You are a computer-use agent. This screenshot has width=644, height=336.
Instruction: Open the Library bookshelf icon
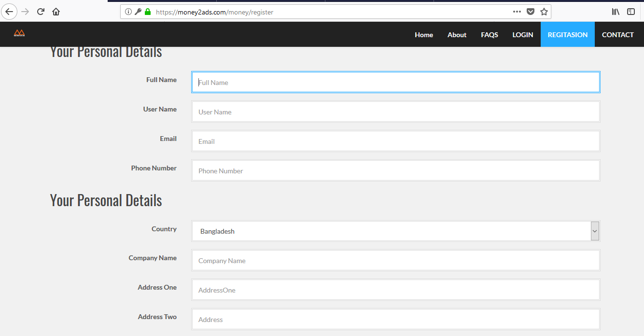[x=616, y=12]
